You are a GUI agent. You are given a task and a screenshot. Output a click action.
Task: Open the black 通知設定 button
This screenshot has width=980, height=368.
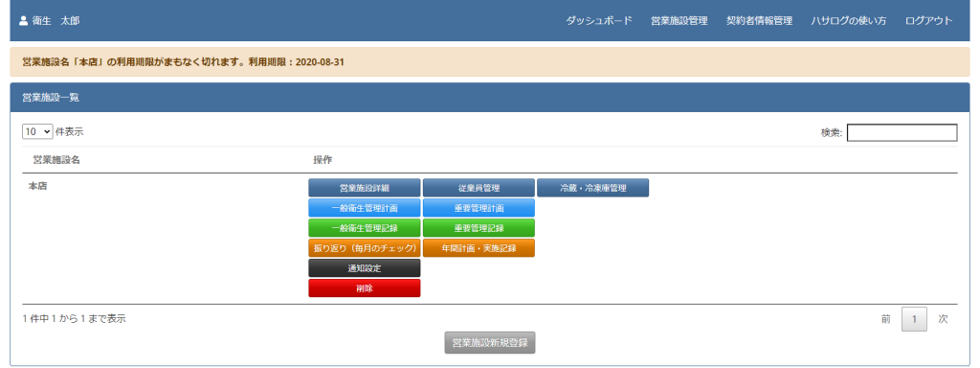point(365,268)
